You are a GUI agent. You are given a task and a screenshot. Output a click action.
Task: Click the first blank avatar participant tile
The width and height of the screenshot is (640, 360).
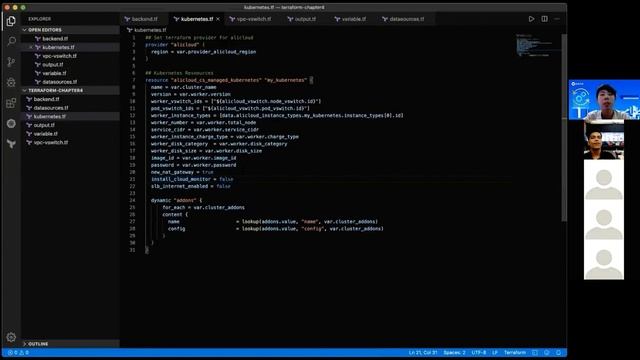604,180
